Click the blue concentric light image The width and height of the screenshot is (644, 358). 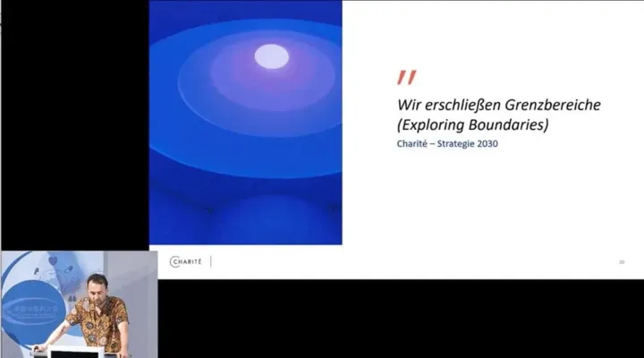pos(246,123)
